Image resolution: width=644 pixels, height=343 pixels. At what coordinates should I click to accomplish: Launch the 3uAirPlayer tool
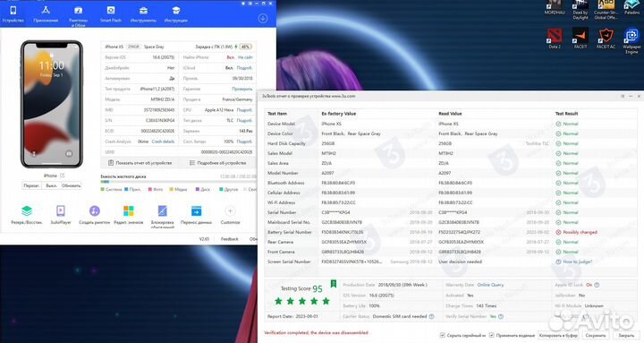pos(61,215)
